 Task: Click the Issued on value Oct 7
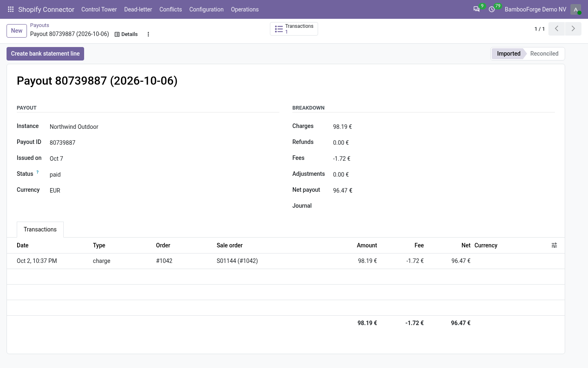click(56, 159)
